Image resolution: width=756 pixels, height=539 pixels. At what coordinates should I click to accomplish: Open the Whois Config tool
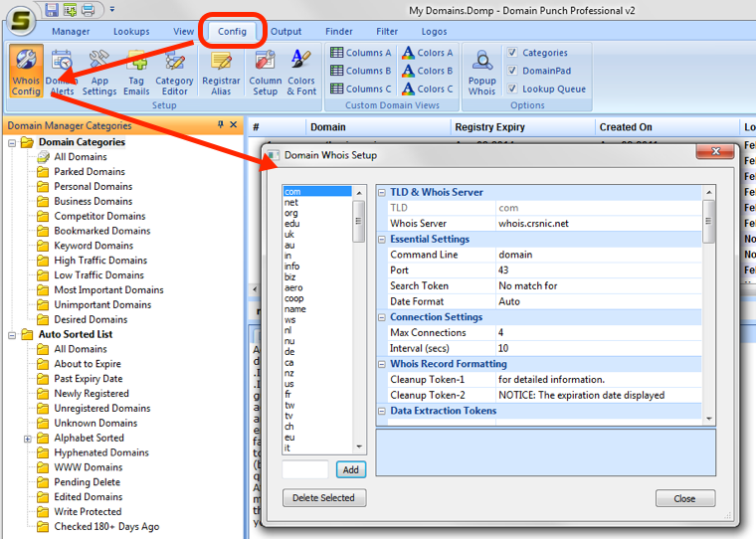click(x=26, y=70)
